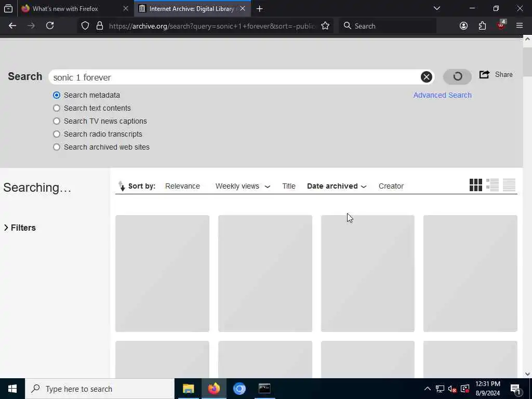This screenshot has width=532, height=399.
Task: Clear the search query with the X button
Action: click(x=427, y=77)
